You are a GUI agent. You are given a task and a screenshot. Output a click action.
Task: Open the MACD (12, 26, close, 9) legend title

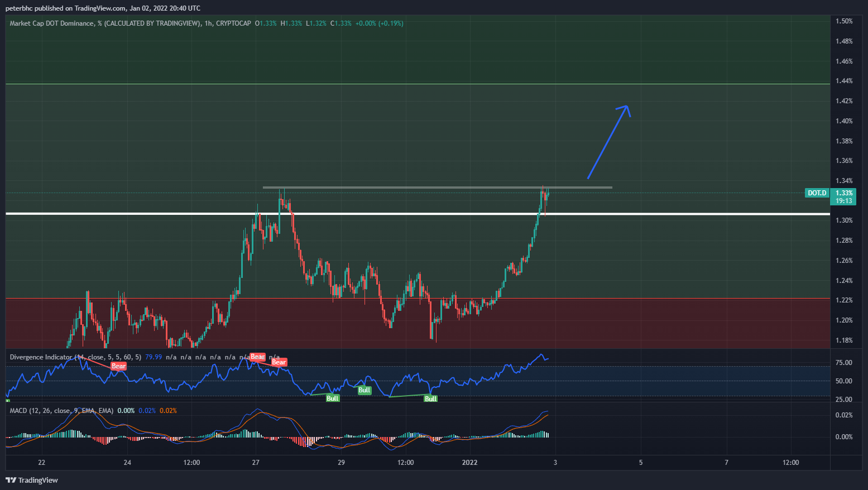[x=61, y=411]
